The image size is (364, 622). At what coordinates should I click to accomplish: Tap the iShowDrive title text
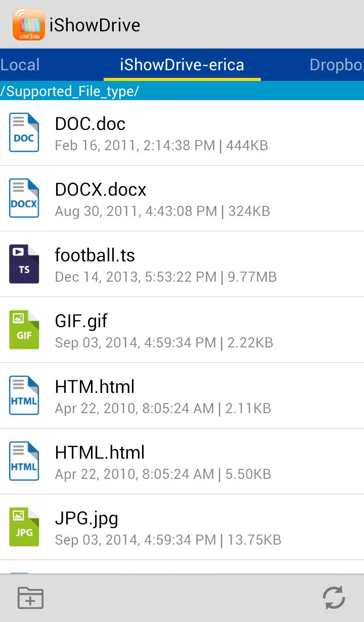point(95,25)
